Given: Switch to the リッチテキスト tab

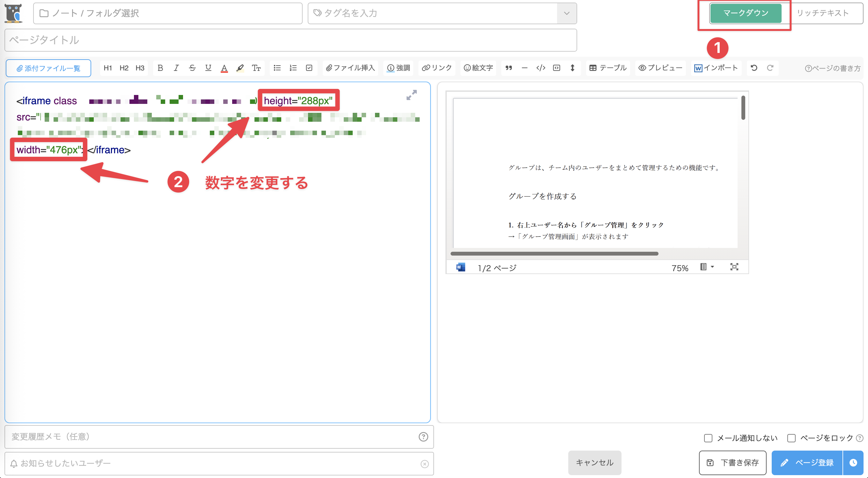Looking at the screenshot, I should pos(824,13).
